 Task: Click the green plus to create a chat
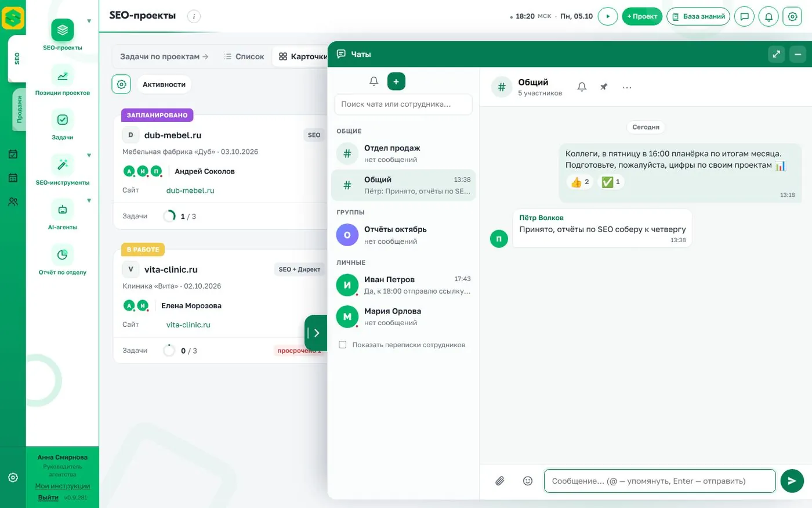(396, 81)
